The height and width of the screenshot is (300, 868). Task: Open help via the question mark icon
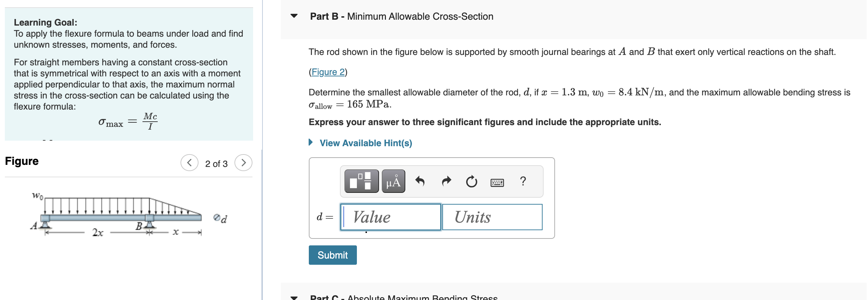tap(522, 181)
